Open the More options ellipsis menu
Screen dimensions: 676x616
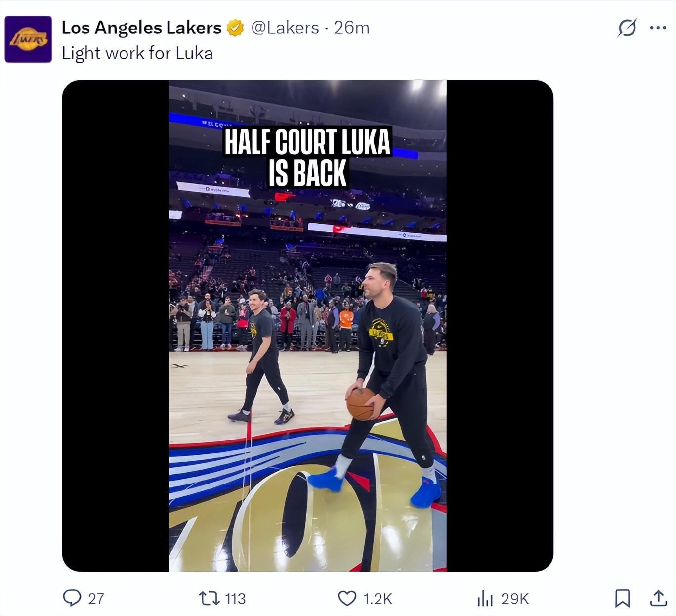click(658, 28)
